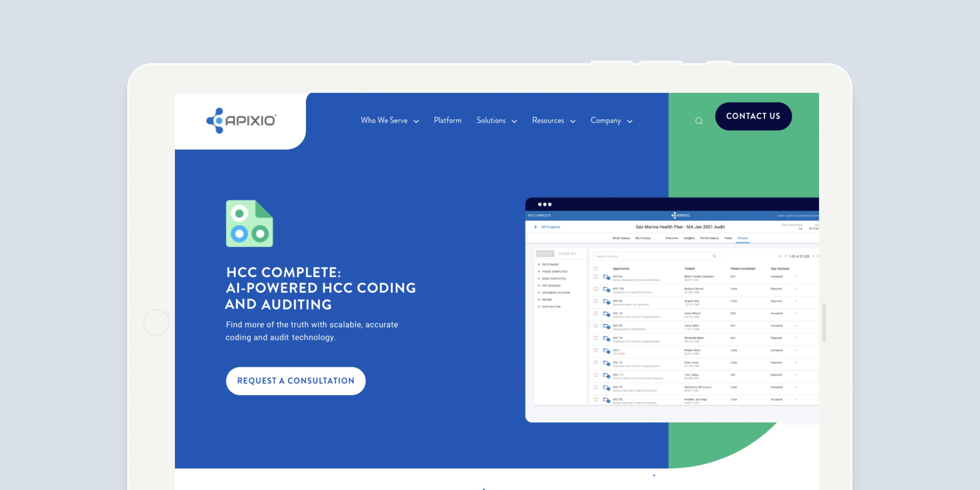Open folder icon for Elizabeth Baker row
This screenshot has height=490, width=980.
point(606,339)
